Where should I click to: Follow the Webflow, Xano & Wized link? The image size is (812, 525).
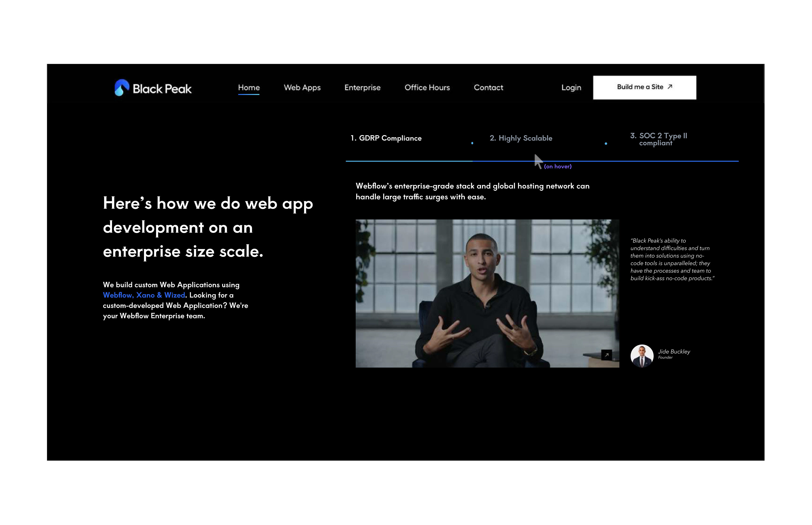click(144, 295)
